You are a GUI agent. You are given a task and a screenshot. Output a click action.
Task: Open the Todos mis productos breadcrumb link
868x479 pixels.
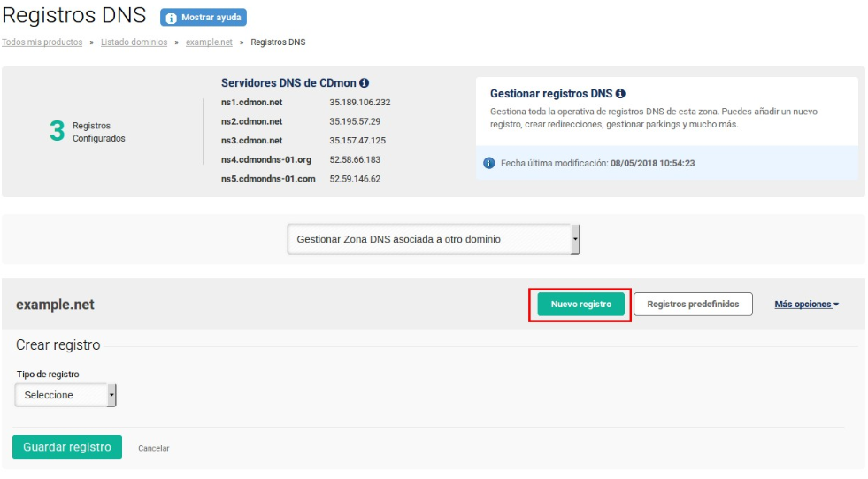pyautogui.click(x=42, y=42)
